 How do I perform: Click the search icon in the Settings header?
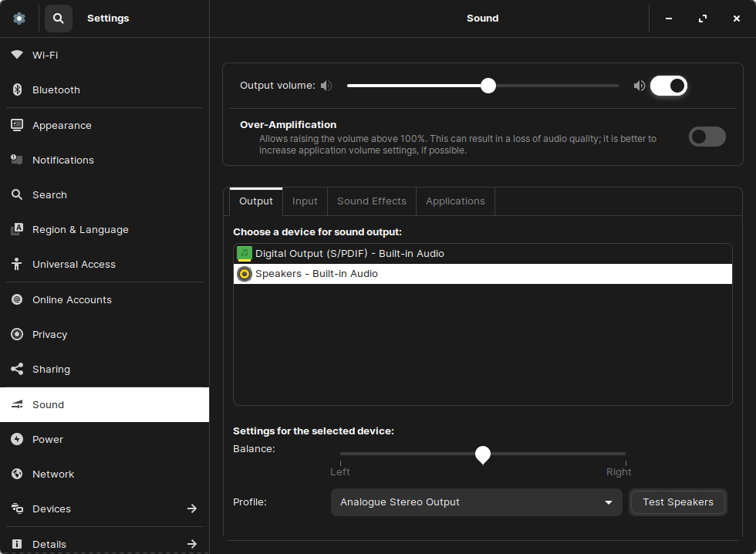[x=59, y=19]
